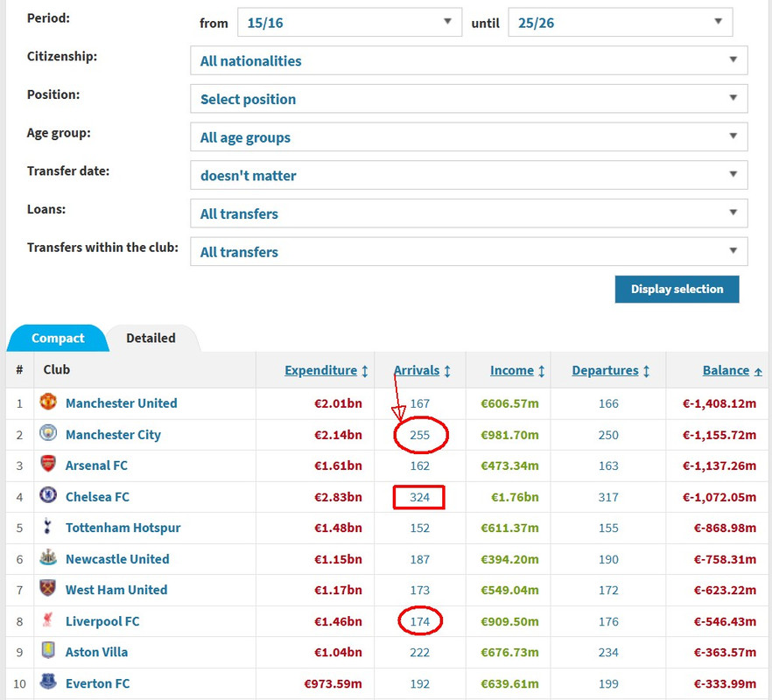The height and width of the screenshot is (700, 772).
Task: Open the Chelsea FC club link
Action: click(x=97, y=497)
